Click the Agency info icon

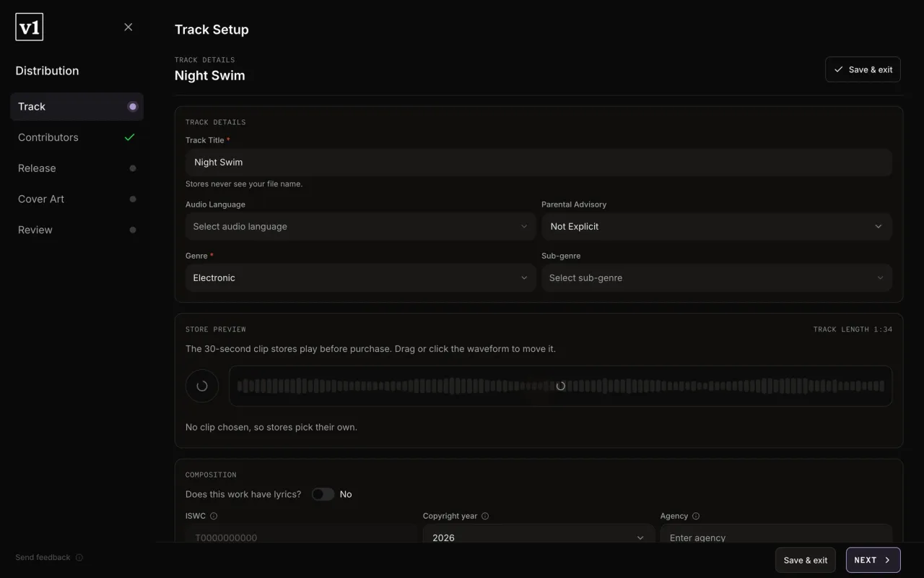696,516
